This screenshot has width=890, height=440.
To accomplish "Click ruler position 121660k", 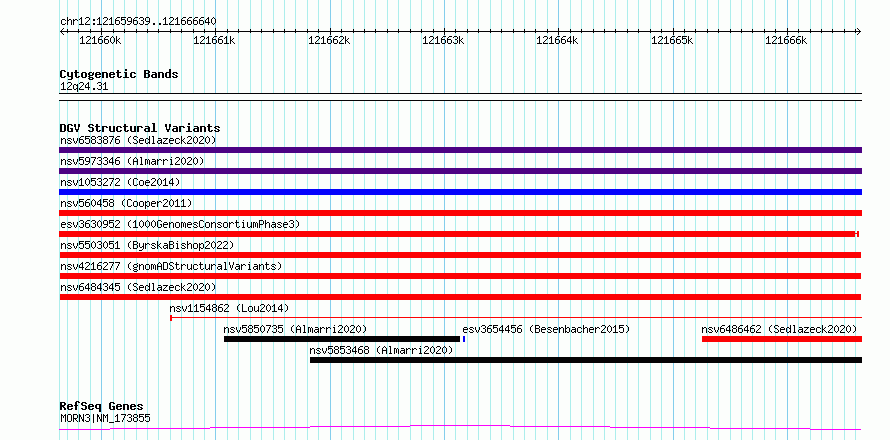I will [100, 40].
